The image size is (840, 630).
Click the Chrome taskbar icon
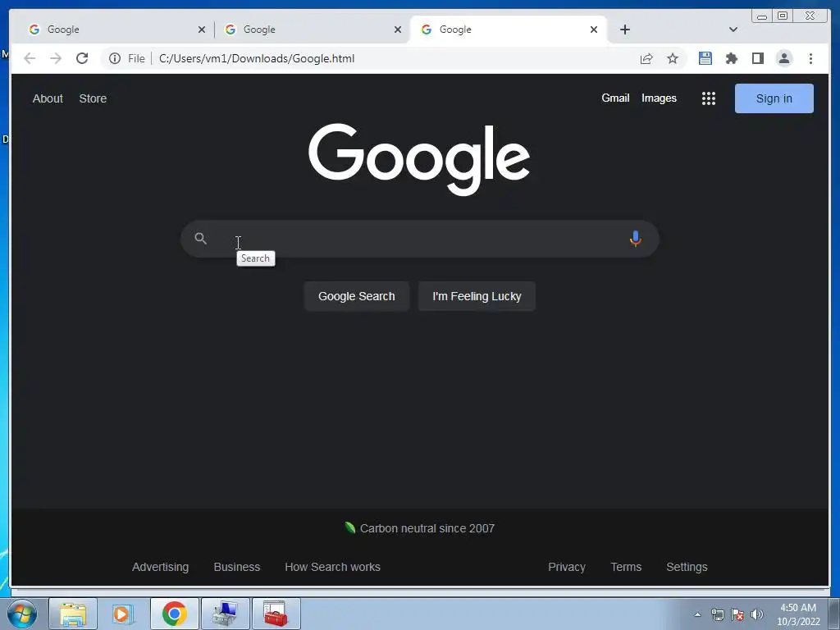(174, 614)
